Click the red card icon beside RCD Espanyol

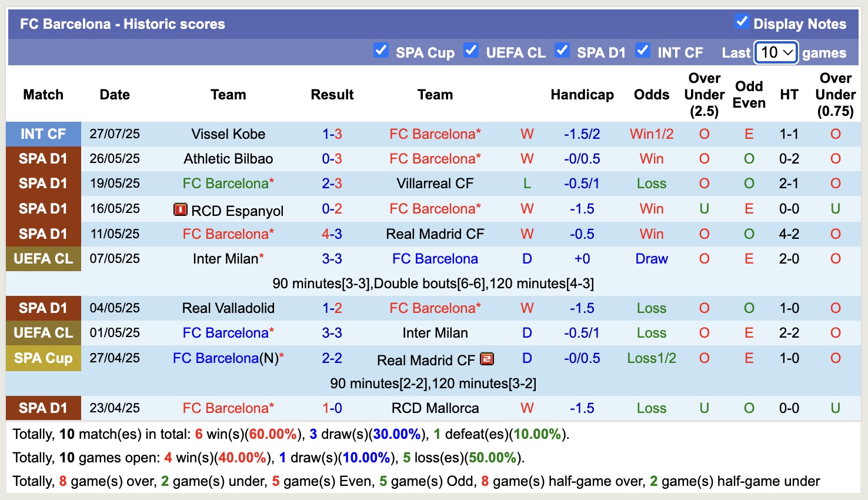(x=181, y=209)
